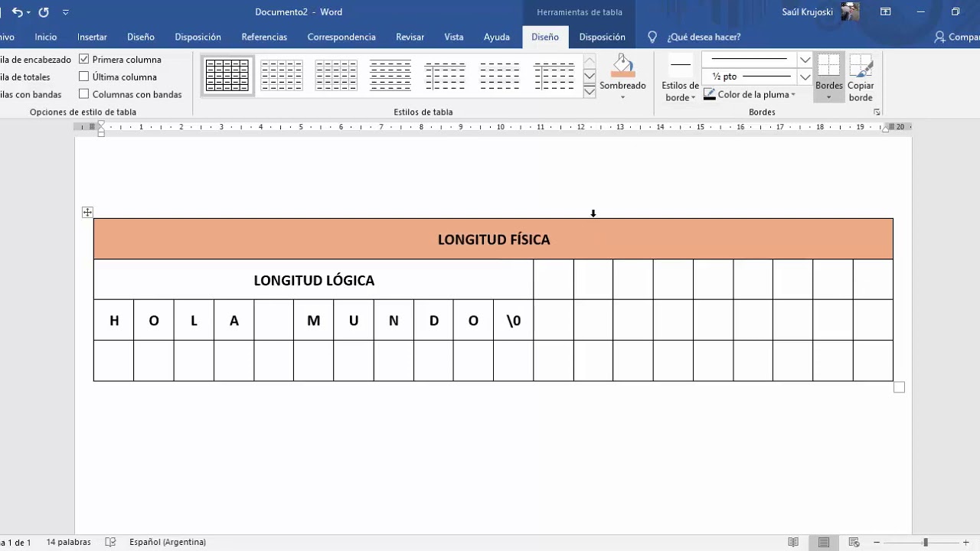This screenshot has width=980, height=551.
Task: Open the Bordes dropdown arrow
Action: (x=828, y=97)
